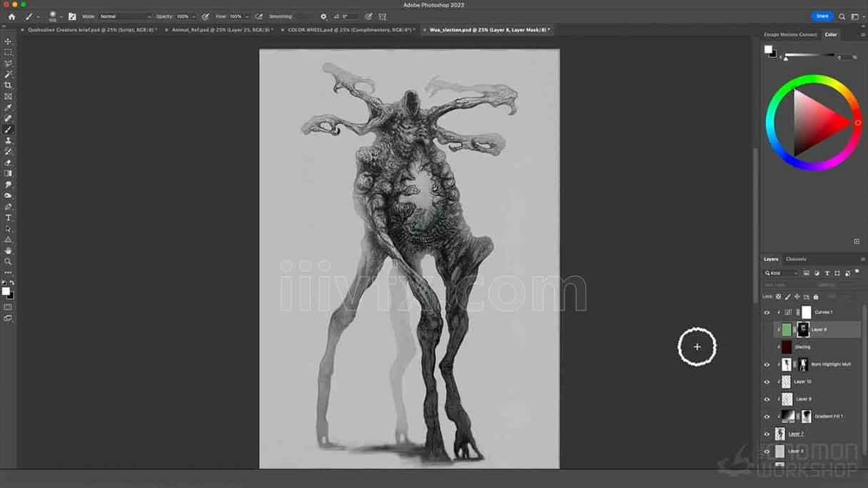Screen dimensions: 868x488
Task: Open the Flow slider dropdown arrow
Action: tap(246, 16)
